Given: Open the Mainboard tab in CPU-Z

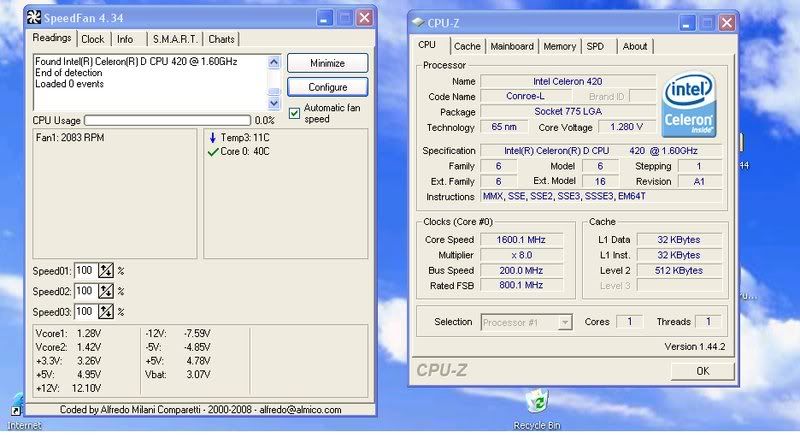Looking at the screenshot, I should point(512,46).
